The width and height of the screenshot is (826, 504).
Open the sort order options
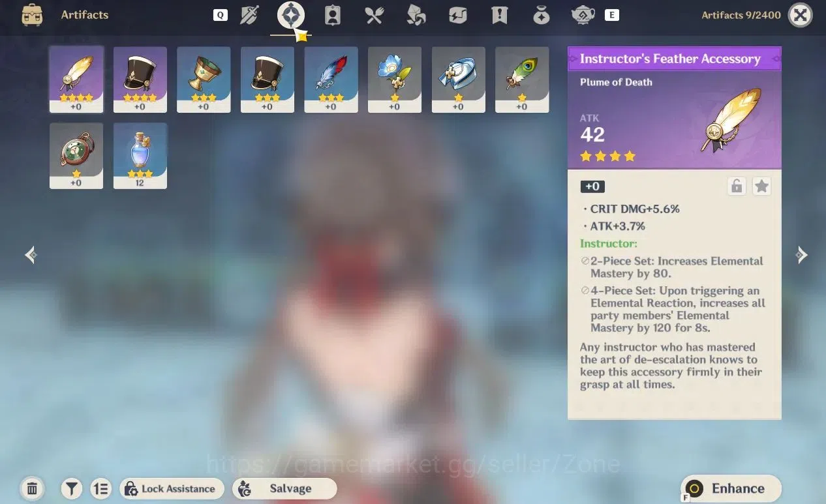click(100, 488)
